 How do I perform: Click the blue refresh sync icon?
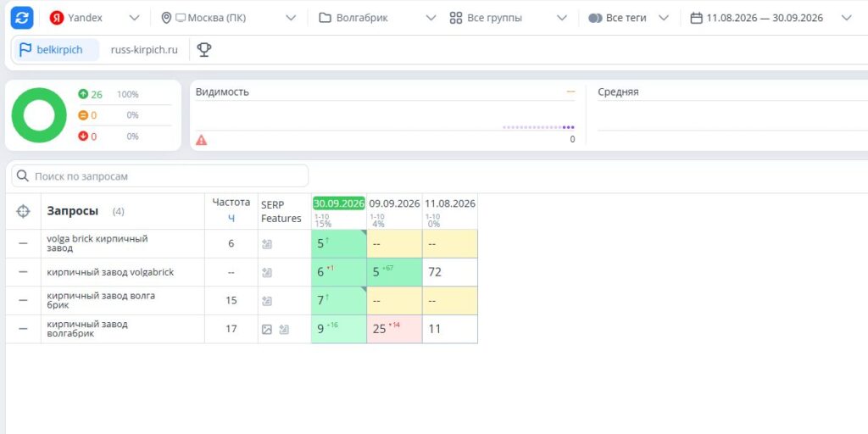(22, 18)
